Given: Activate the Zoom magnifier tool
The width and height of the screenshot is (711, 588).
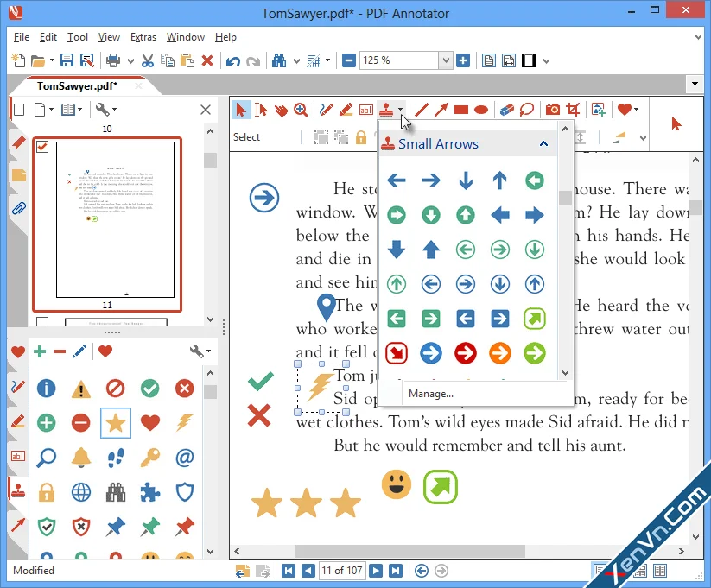Looking at the screenshot, I should [x=301, y=110].
